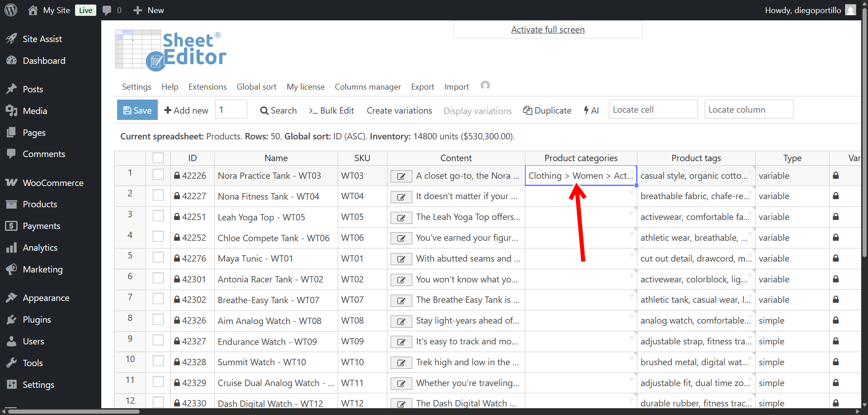Viewport: 868px width, 415px height.
Task: Open the comments bubble icon in admin bar
Action: point(107,10)
